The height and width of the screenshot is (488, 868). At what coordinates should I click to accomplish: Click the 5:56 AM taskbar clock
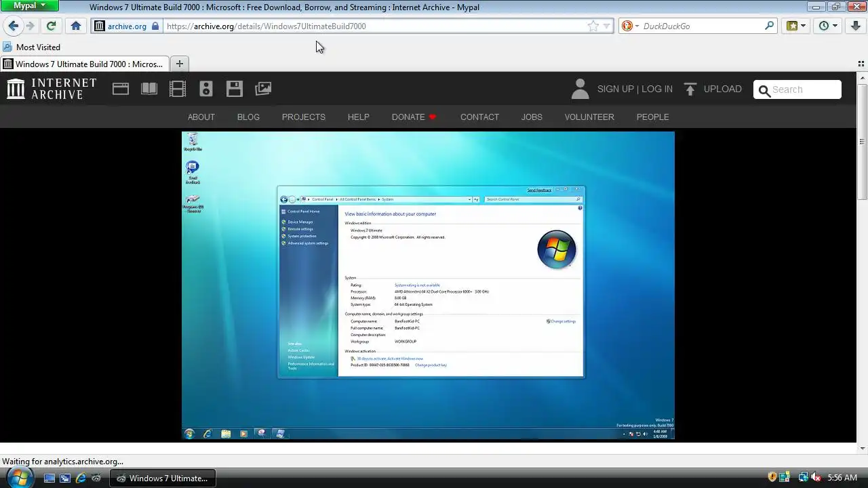(842, 478)
